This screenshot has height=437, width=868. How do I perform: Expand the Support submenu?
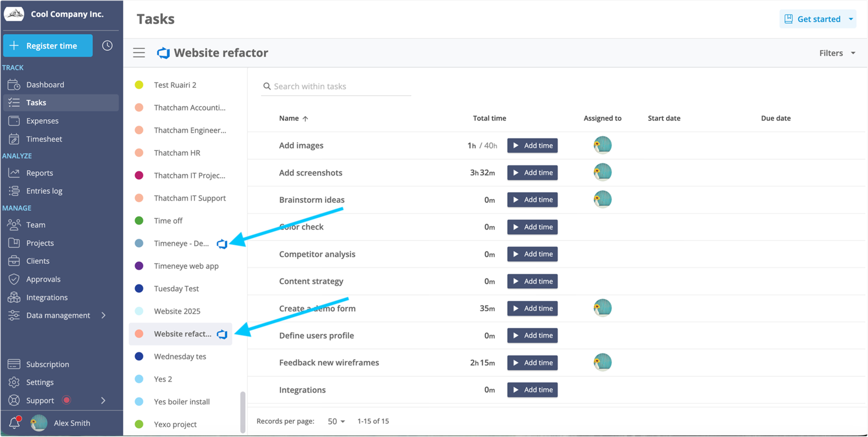104,401
